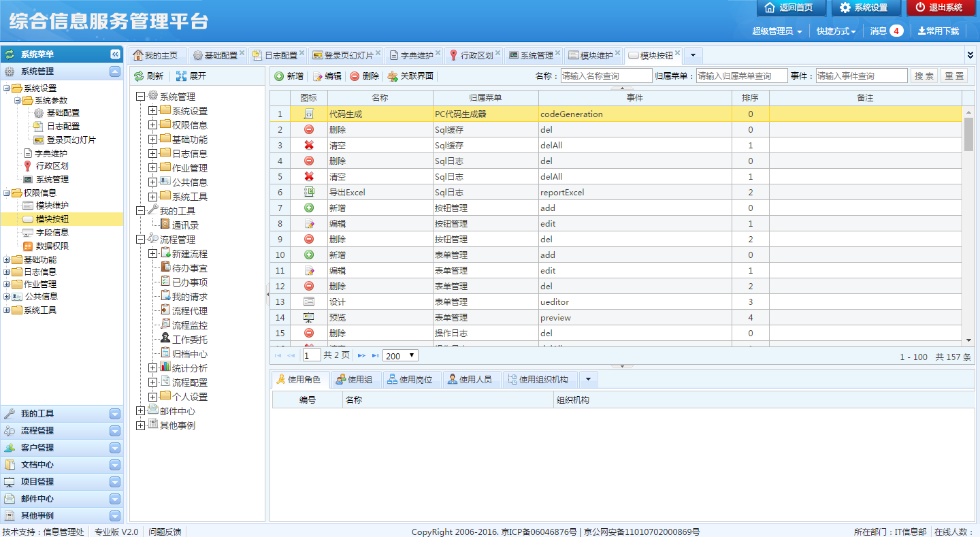This screenshot has height=537, width=980.
Task: Switch to the 使用组织机构 tab
Action: point(540,379)
